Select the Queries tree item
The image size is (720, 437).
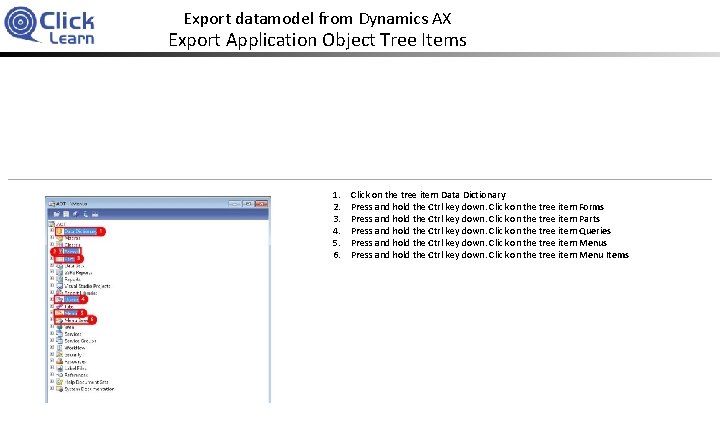click(72, 299)
